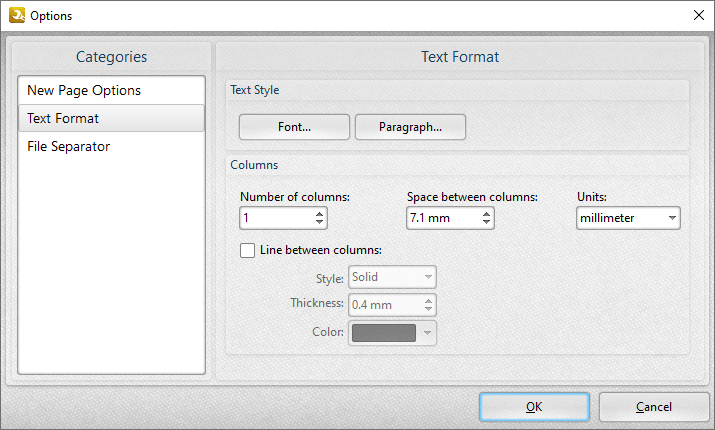Open the Font... settings
This screenshot has width=715, height=430.
pyautogui.click(x=294, y=127)
